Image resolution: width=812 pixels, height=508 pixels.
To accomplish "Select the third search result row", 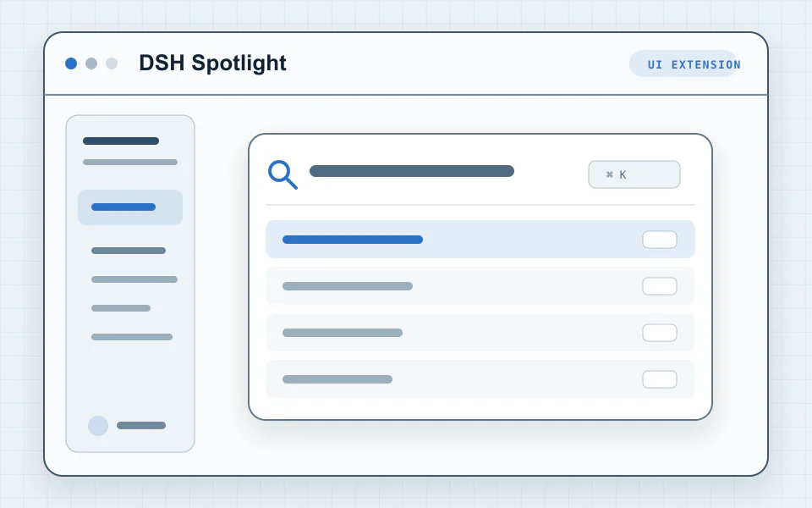I will point(480,332).
